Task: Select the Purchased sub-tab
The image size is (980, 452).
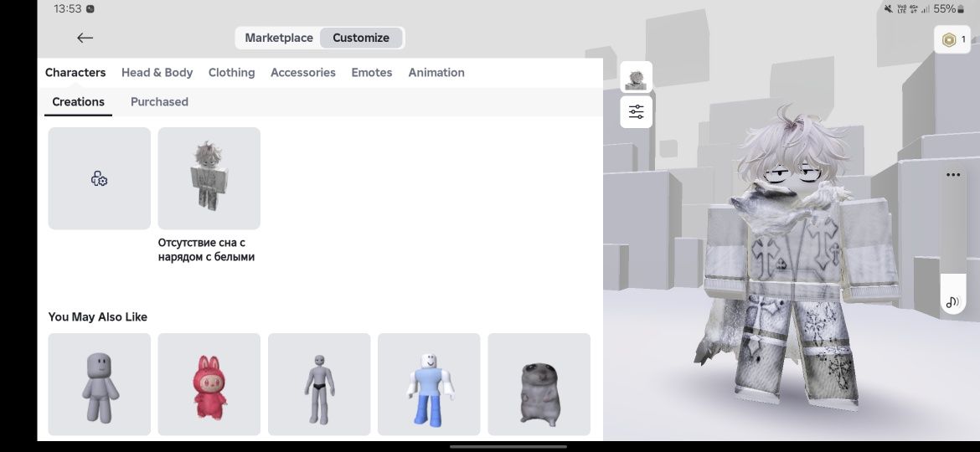Action: tap(159, 102)
